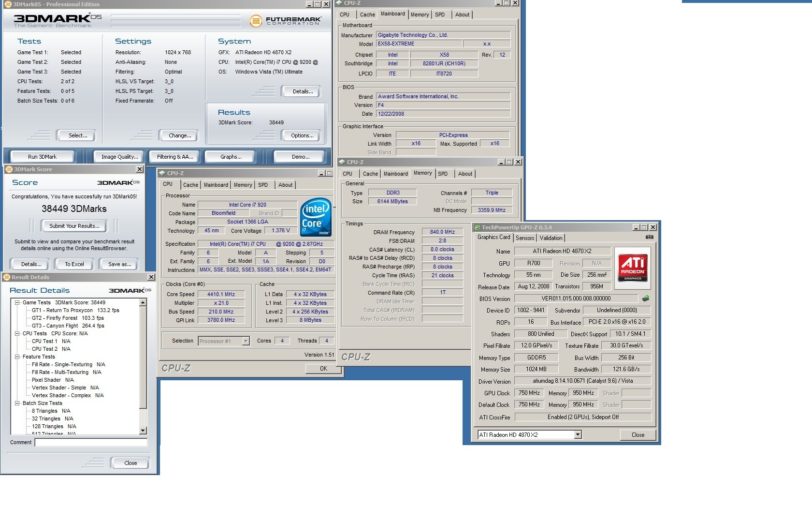This screenshot has height=508, width=812.
Task: Collapse the CPU Tests tree node
Action: 17,333
